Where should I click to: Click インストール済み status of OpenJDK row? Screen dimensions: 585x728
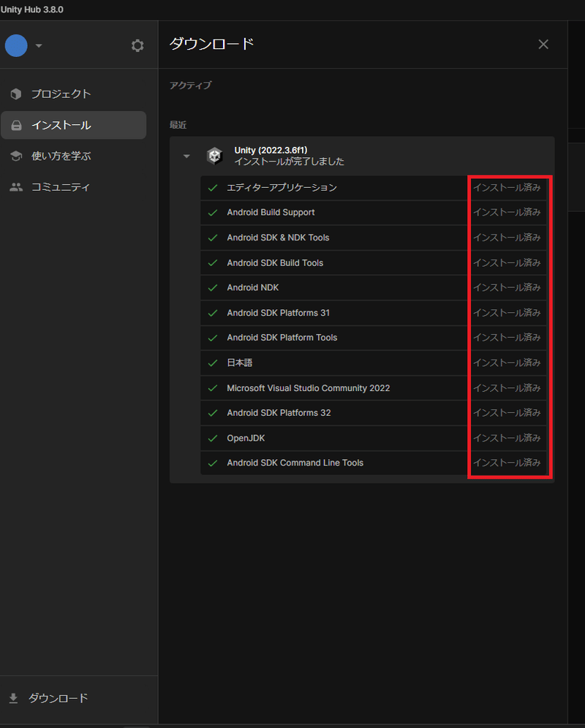click(x=507, y=438)
